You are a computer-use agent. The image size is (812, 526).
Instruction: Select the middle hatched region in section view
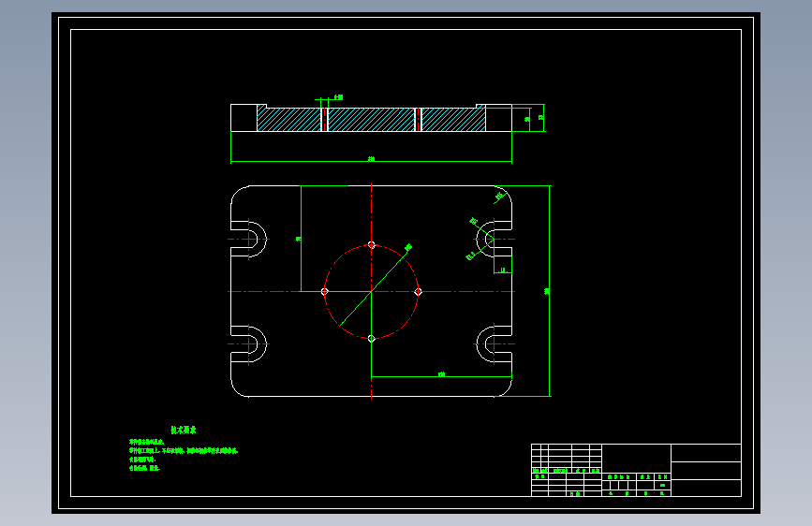[x=371, y=120]
